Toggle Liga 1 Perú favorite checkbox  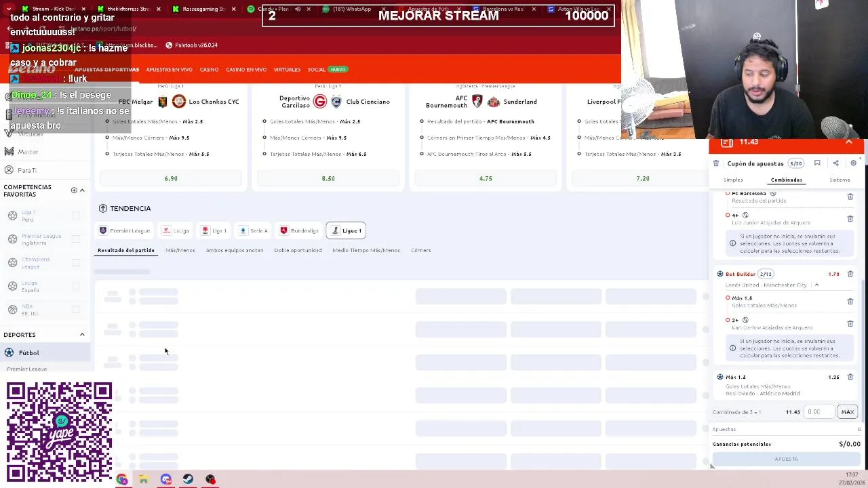coord(76,216)
